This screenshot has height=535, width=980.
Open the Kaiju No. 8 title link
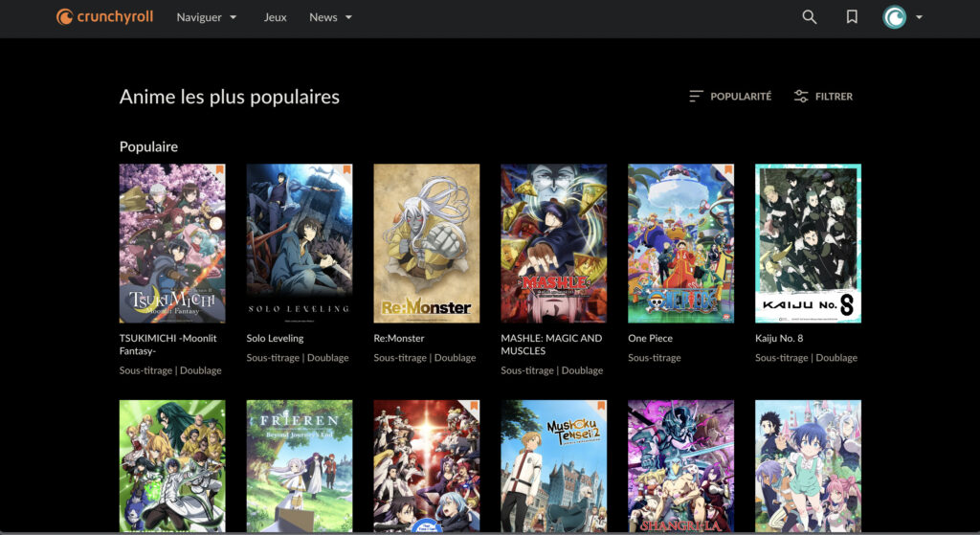point(779,338)
